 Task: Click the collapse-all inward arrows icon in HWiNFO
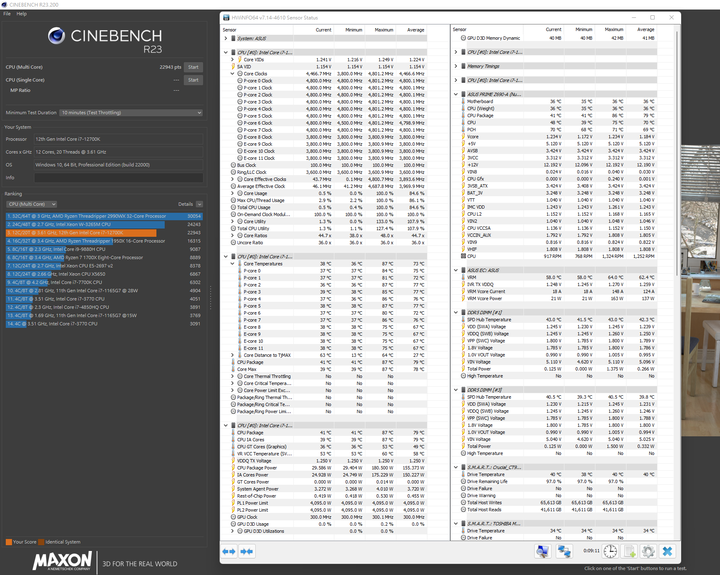(247, 552)
